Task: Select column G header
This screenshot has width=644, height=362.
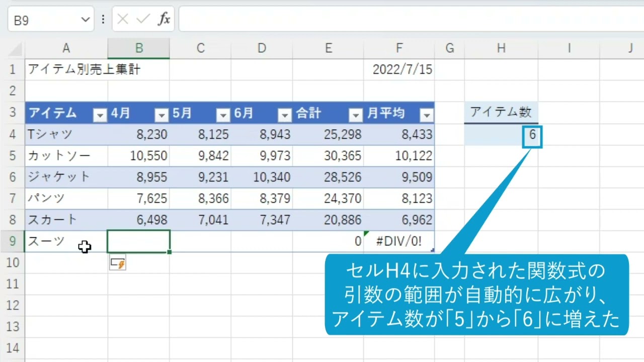Action: coord(450,48)
